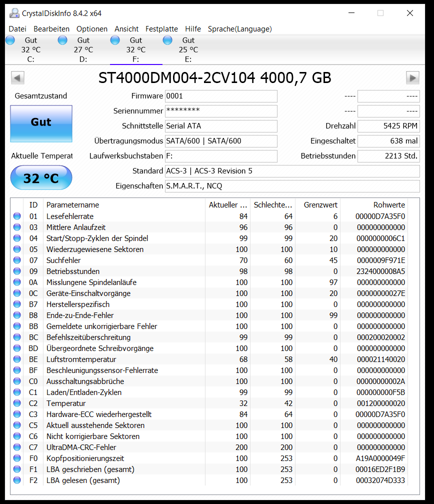Open the Bearbeiten menu
This screenshot has height=504, width=434.
point(51,29)
